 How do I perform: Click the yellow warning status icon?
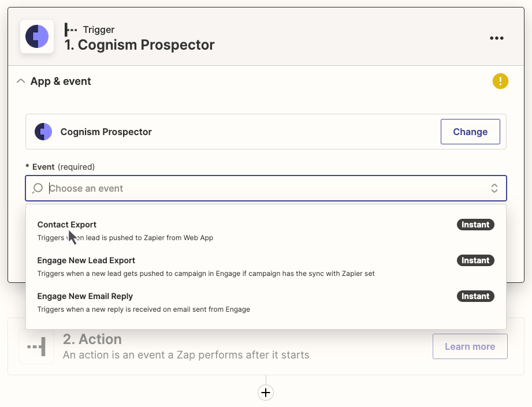(x=500, y=81)
